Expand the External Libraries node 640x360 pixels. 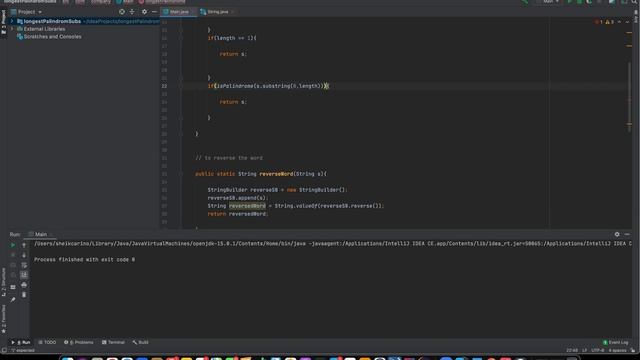[x=12, y=29]
